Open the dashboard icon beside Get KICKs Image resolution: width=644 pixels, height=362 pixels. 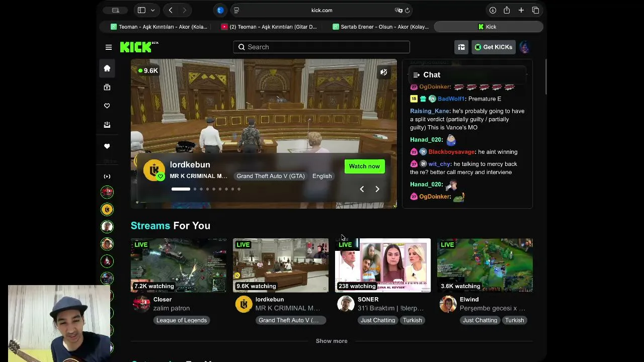click(x=461, y=47)
